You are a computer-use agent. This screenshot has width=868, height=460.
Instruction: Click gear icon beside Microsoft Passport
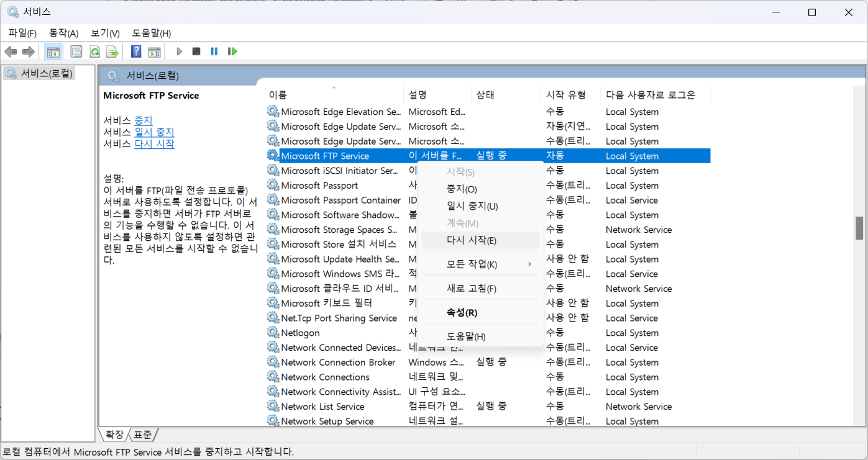[x=273, y=185]
